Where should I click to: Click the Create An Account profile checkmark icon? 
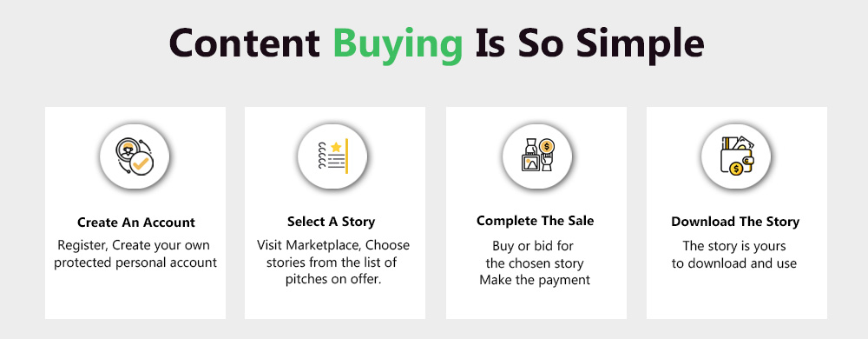click(135, 156)
